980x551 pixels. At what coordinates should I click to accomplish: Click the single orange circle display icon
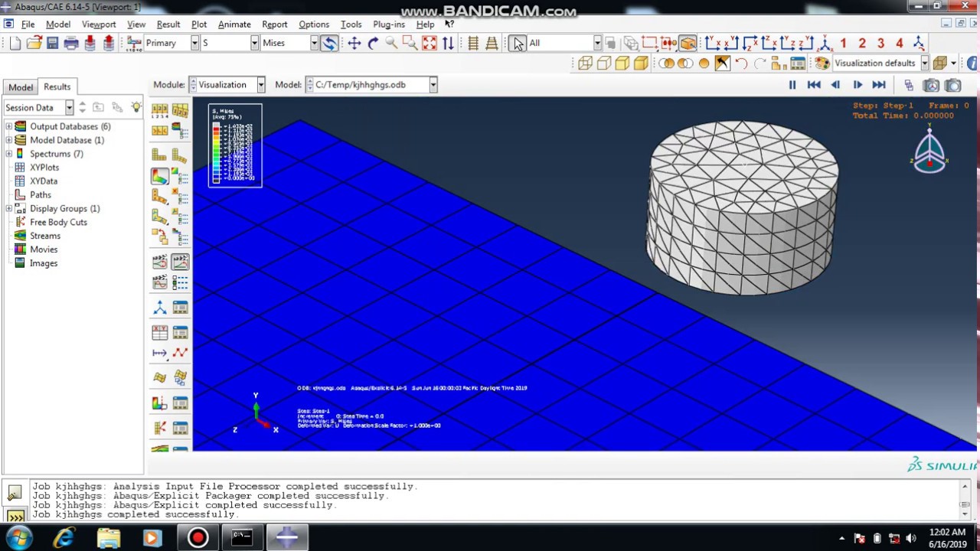704,64
